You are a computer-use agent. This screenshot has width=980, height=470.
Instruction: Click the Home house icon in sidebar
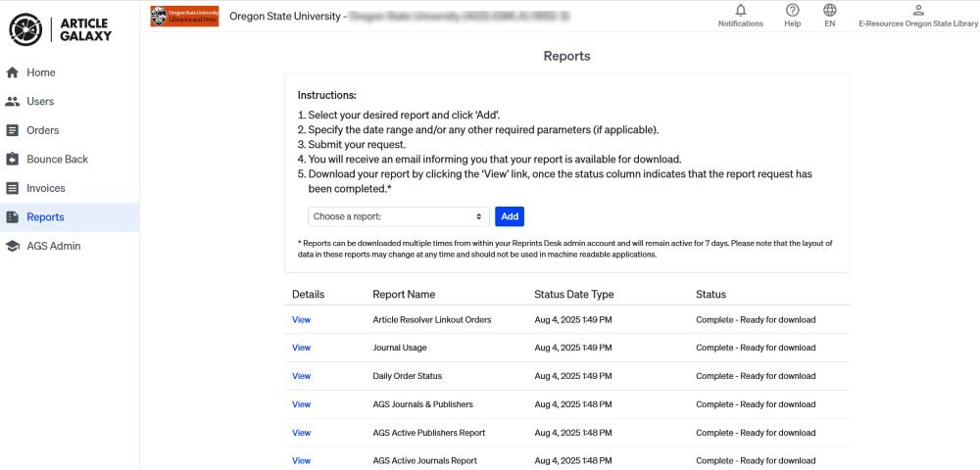pyautogui.click(x=13, y=72)
